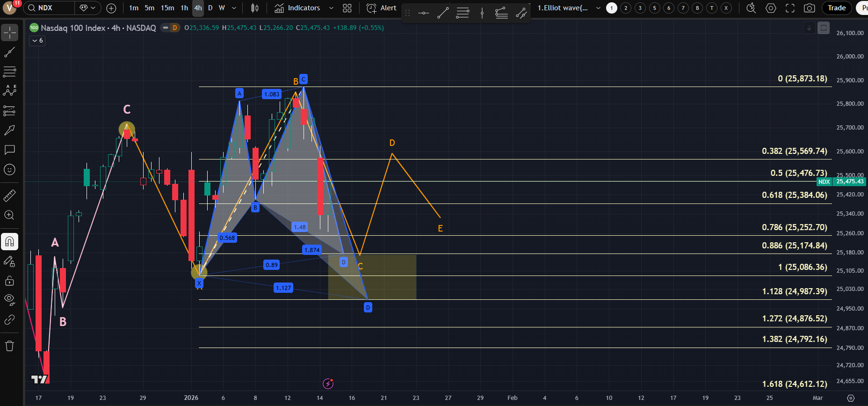Open the chart patterns tool group
The height and width of the screenshot is (406, 868).
[10, 91]
